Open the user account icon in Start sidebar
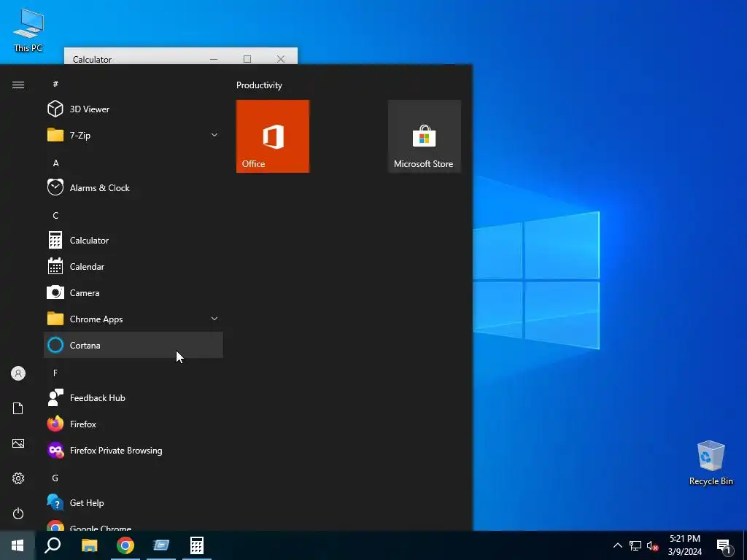Image resolution: width=747 pixels, height=560 pixels. click(18, 373)
